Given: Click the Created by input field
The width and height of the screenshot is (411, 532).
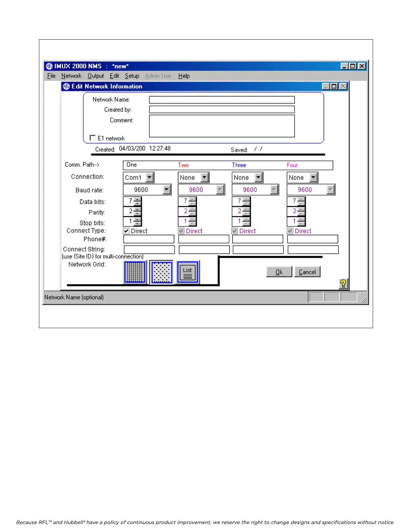Looking at the screenshot, I should [222, 109].
